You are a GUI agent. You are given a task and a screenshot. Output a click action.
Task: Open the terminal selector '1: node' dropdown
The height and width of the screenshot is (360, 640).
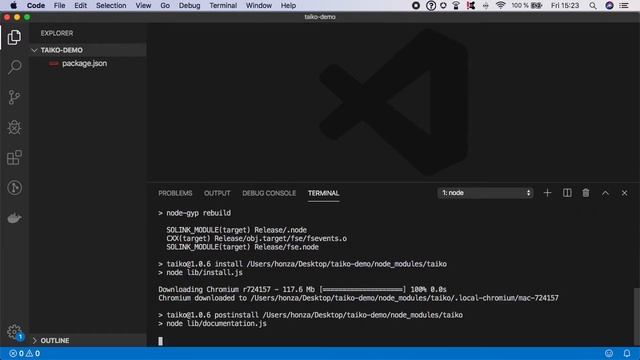point(485,193)
